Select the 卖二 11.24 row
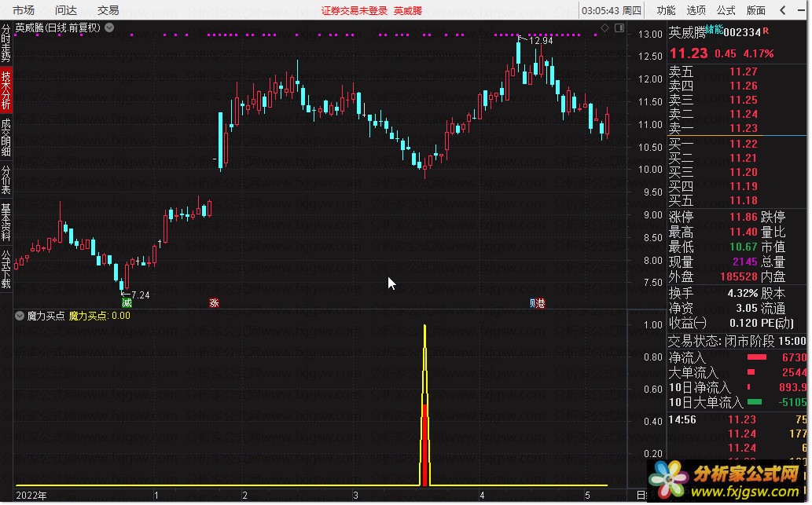Viewport: 812px width, 505px height. point(737,114)
